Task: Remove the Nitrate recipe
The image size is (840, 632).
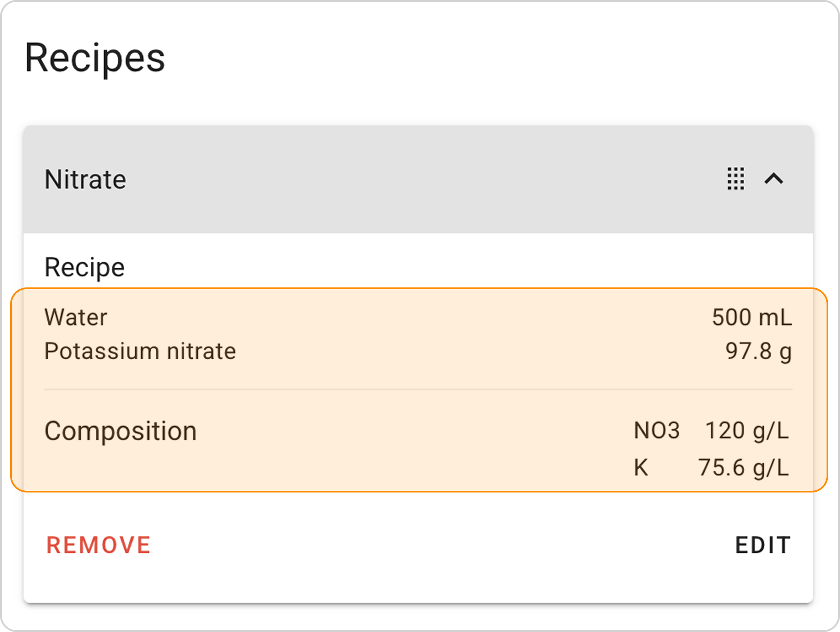Action: point(98,545)
